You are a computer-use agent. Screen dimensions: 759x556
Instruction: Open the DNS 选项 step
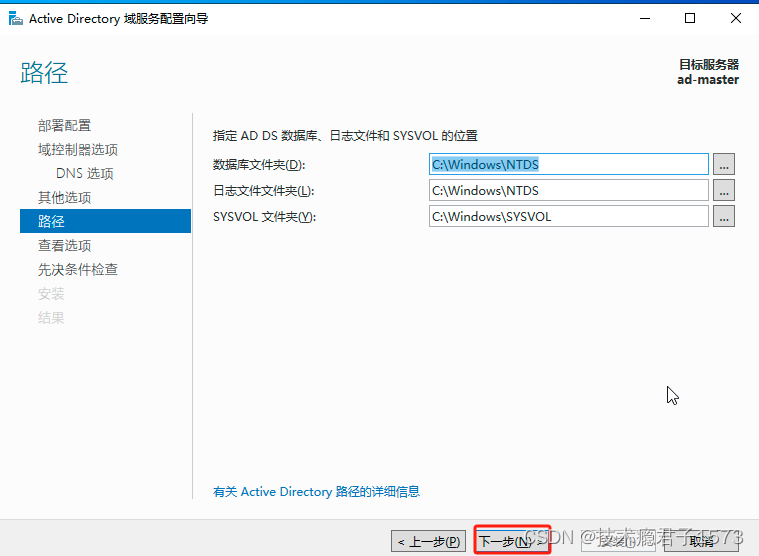pos(85,174)
